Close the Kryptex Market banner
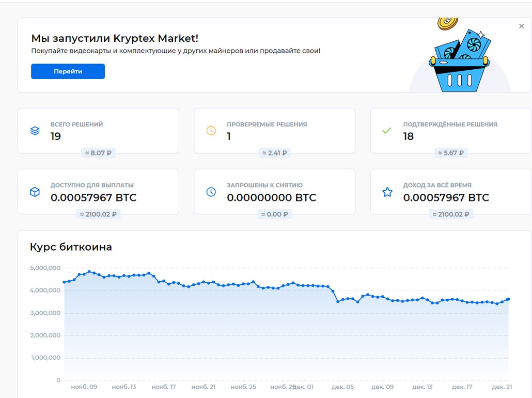The image size is (532, 398). 522,26
